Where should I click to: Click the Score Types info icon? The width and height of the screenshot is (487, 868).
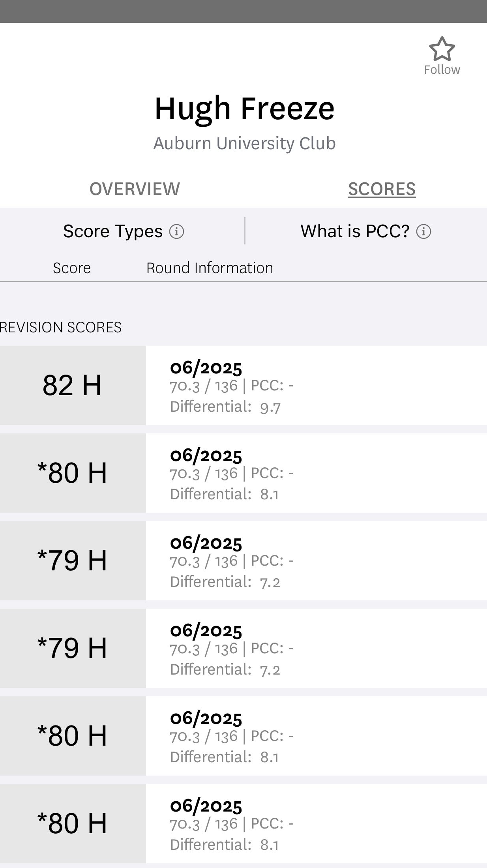point(176,231)
